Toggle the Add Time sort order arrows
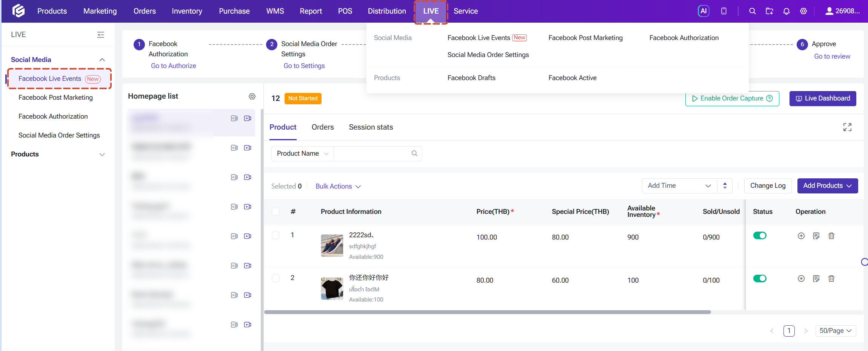 click(x=725, y=186)
